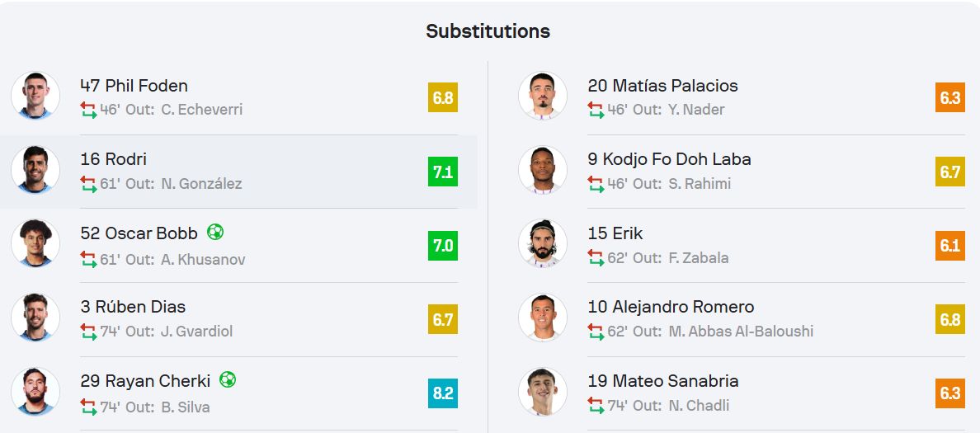The width and height of the screenshot is (980, 433).
Task: Click substitution arrows icon under Matías Palacios
Action: click(x=596, y=110)
